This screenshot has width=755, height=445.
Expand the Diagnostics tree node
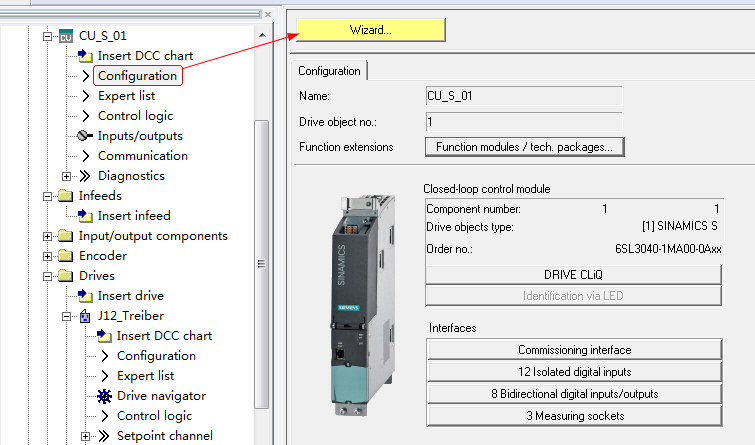pyautogui.click(x=66, y=176)
